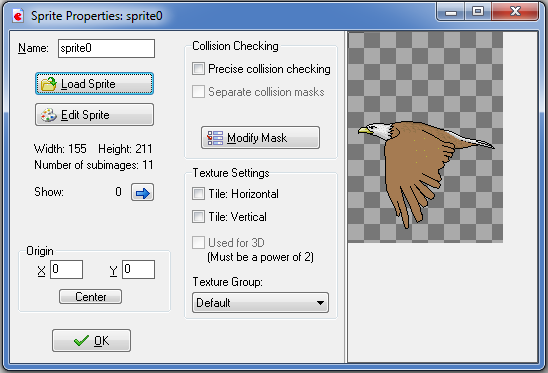Maximize the Sprite Properties window

coord(478,12)
